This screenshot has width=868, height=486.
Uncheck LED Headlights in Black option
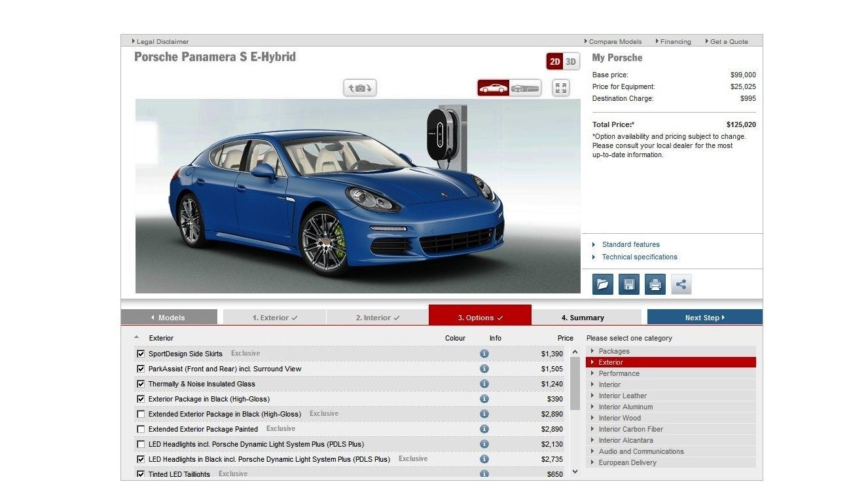(141, 459)
